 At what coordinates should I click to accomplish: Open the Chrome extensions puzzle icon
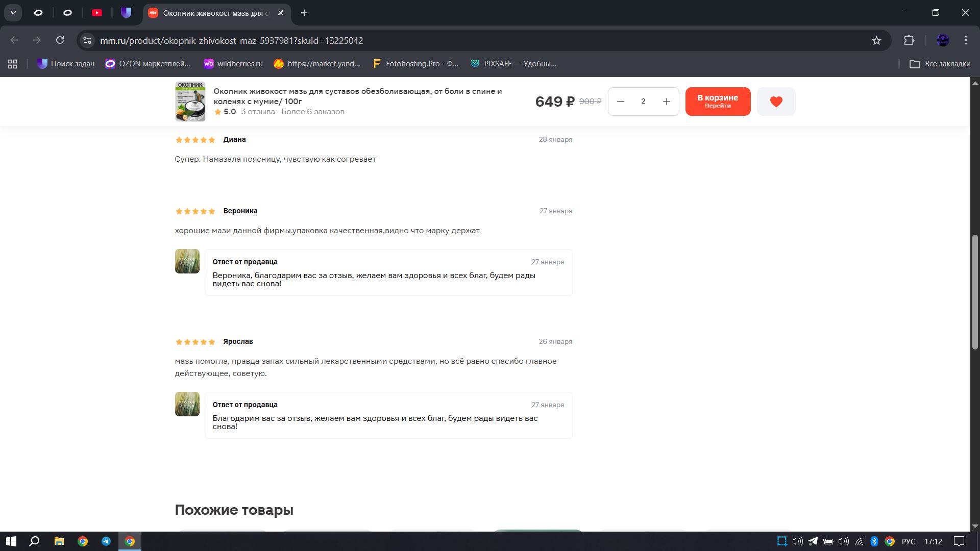click(909, 40)
